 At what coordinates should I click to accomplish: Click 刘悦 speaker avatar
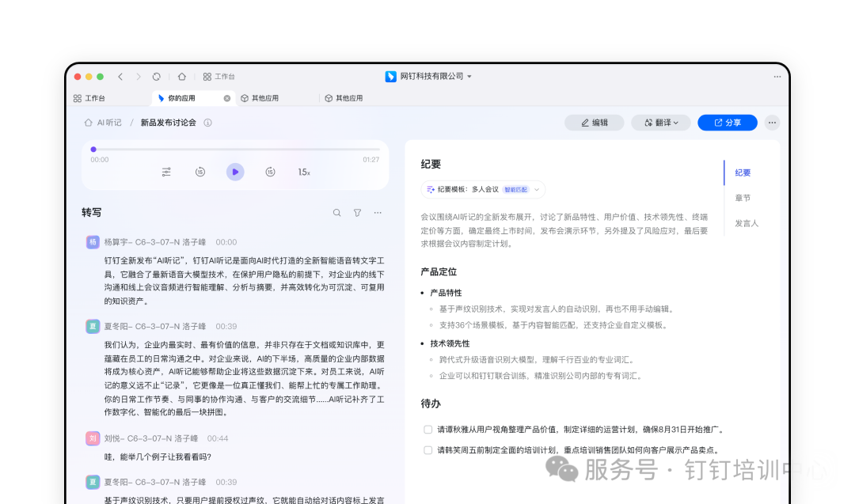[x=93, y=438]
